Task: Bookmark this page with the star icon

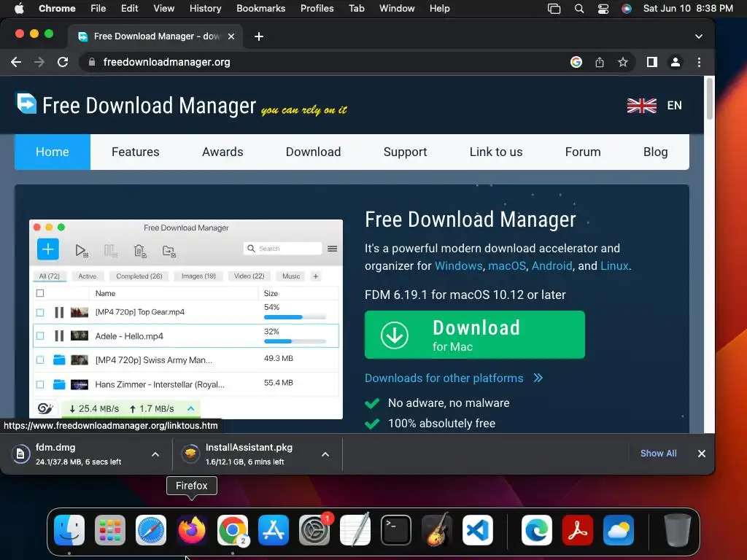Action: click(x=623, y=62)
